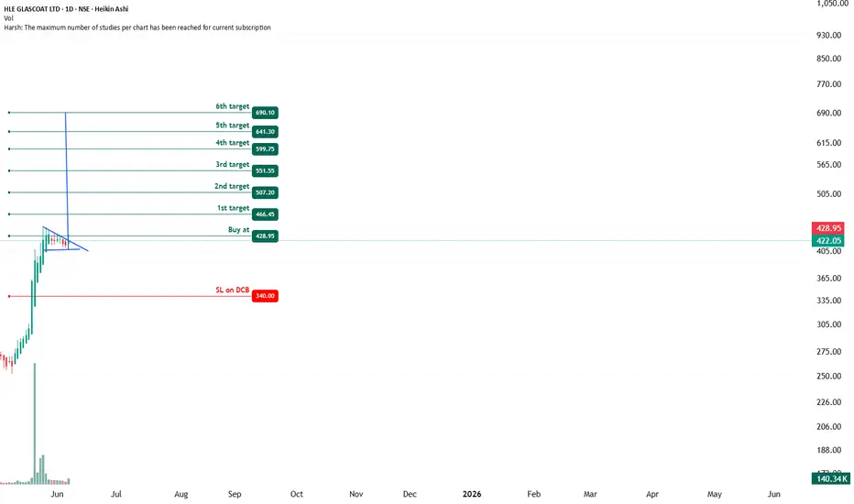The width and height of the screenshot is (854, 504).
Task: Select the 335.00 price axis value
Action: (x=829, y=301)
